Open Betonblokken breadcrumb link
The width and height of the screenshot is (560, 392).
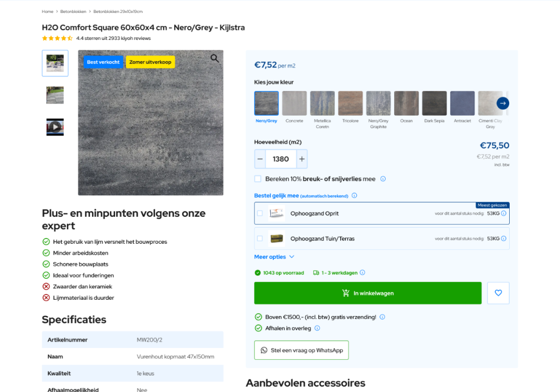coord(73,11)
